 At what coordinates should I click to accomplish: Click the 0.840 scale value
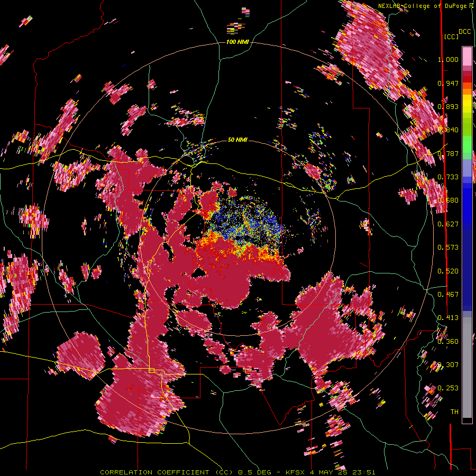pyautogui.click(x=448, y=130)
